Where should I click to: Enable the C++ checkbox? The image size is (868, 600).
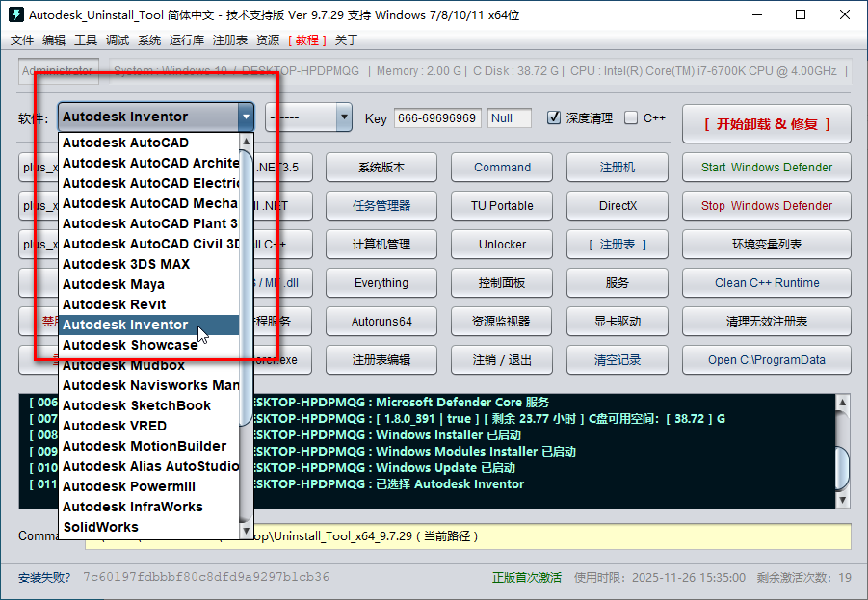click(x=630, y=117)
